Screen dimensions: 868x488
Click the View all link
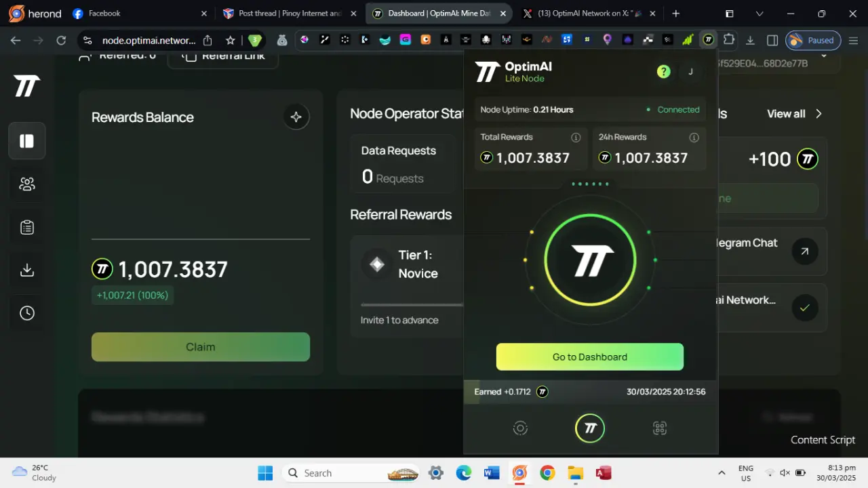(x=786, y=114)
